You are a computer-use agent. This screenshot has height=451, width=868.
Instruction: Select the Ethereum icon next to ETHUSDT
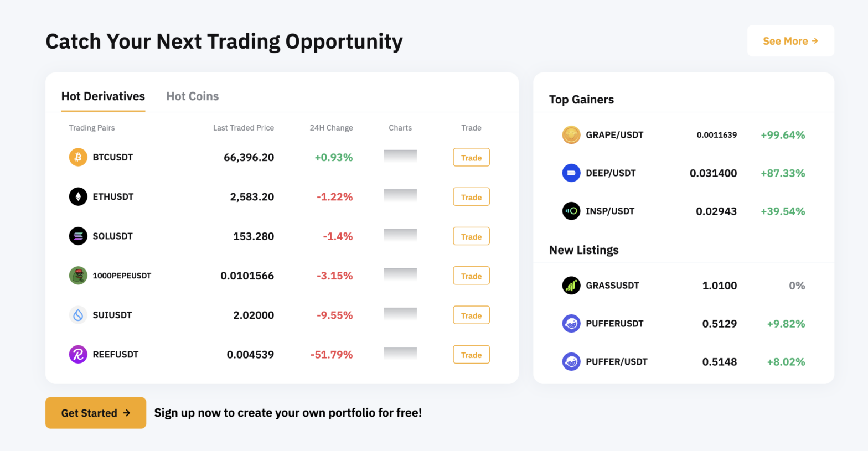pos(78,196)
